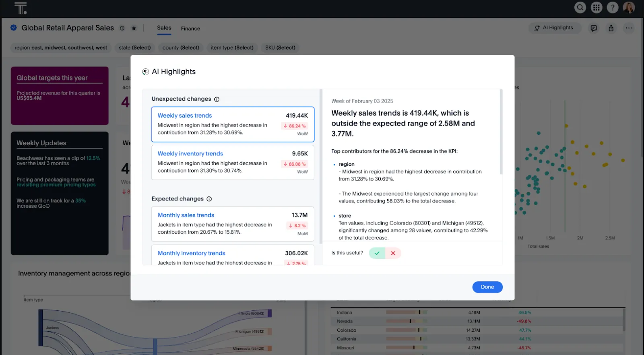
Task: Open the Weekly inventory trends card
Action: point(233,162)
